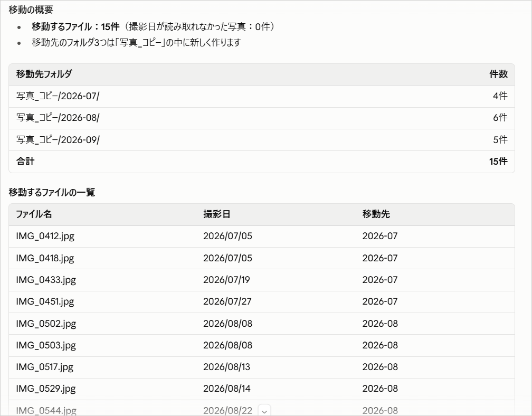Click the "ファイル名" column header

pyautogui.click(x=34, y=214)
